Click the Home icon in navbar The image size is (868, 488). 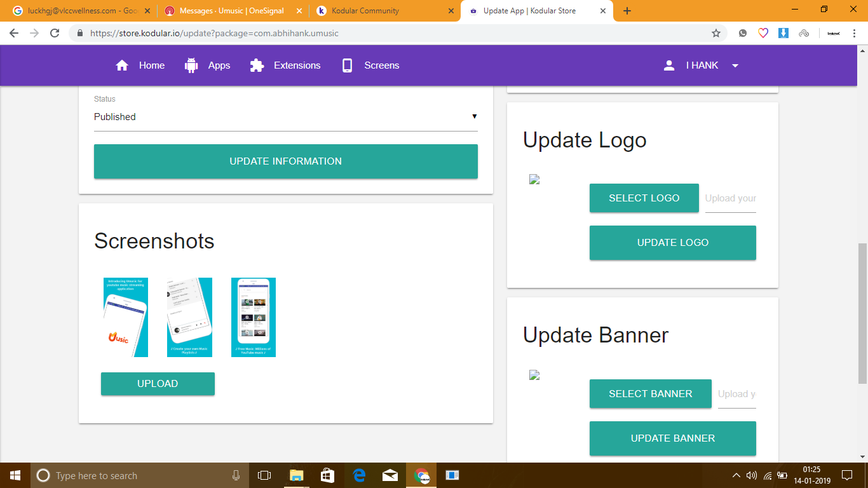pos(122,65)
